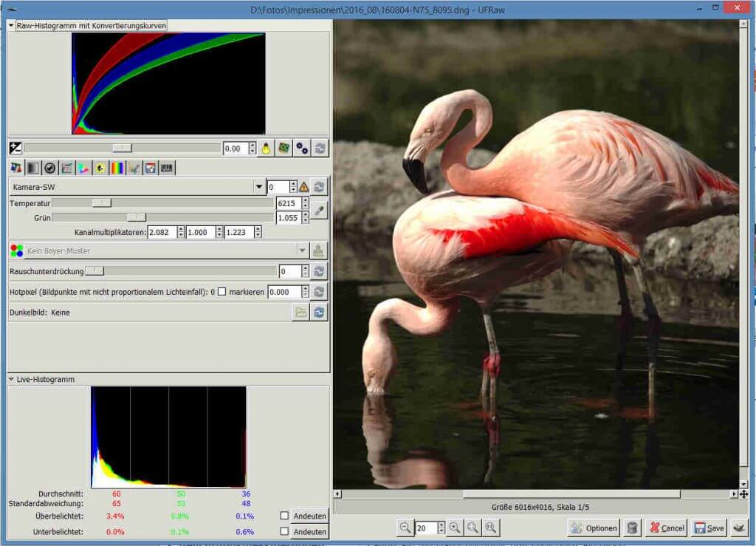Image resolution: width=756 pixels, height=546 pixels.
Task: Reset the exposure value to default
Action: click(x=320, y=149)
